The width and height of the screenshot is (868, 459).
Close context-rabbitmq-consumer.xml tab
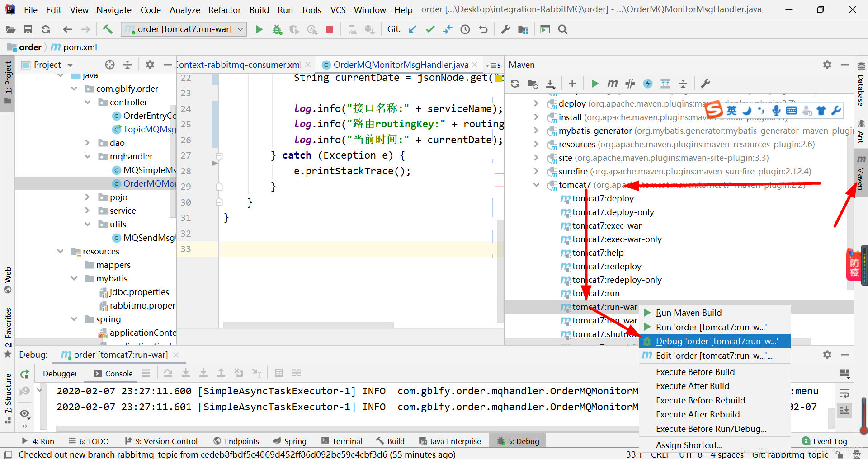pyautogui.click(x=308, y=65)
